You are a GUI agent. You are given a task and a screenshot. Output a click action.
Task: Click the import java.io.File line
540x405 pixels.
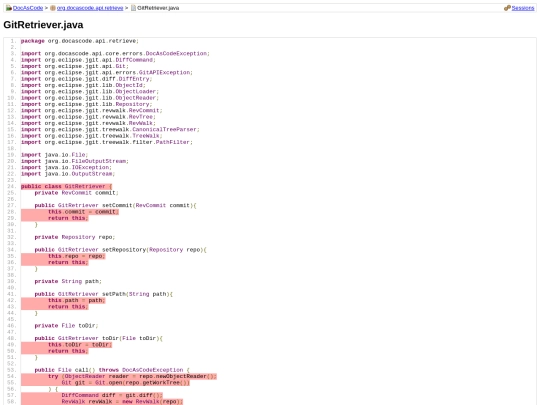point(54,155)
